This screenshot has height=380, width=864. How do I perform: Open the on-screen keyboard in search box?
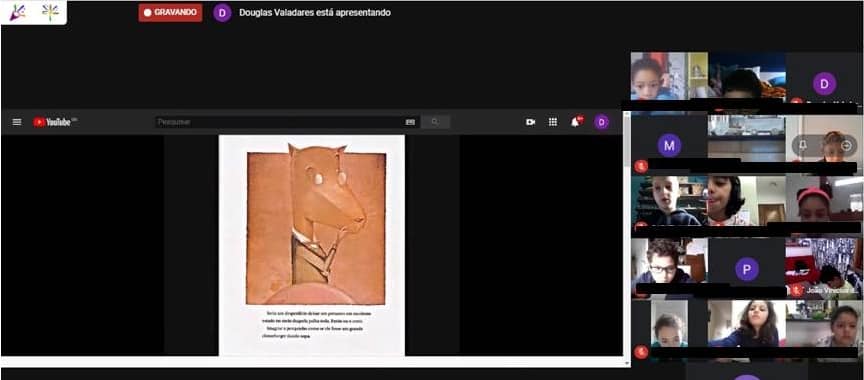point(410,122)
